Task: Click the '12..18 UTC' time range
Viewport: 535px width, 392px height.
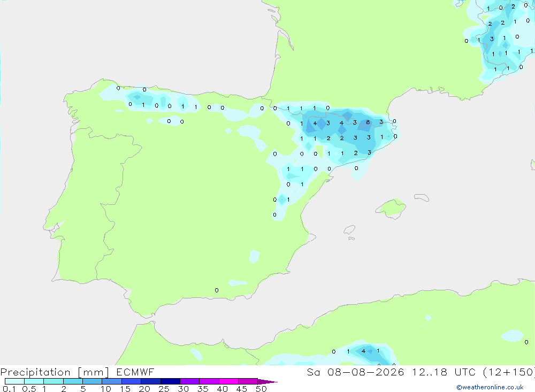Action: coord(444,372)
